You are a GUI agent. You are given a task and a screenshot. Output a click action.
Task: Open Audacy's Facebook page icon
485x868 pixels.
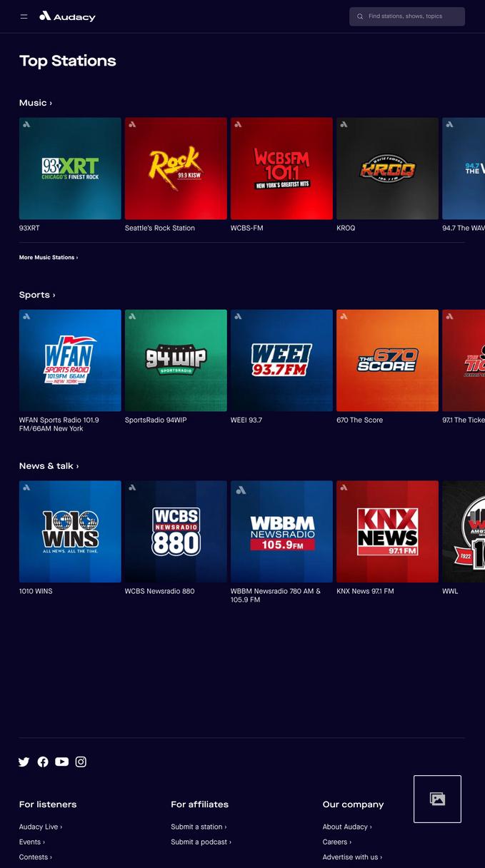pyautogui.click(x=43, y=762)
